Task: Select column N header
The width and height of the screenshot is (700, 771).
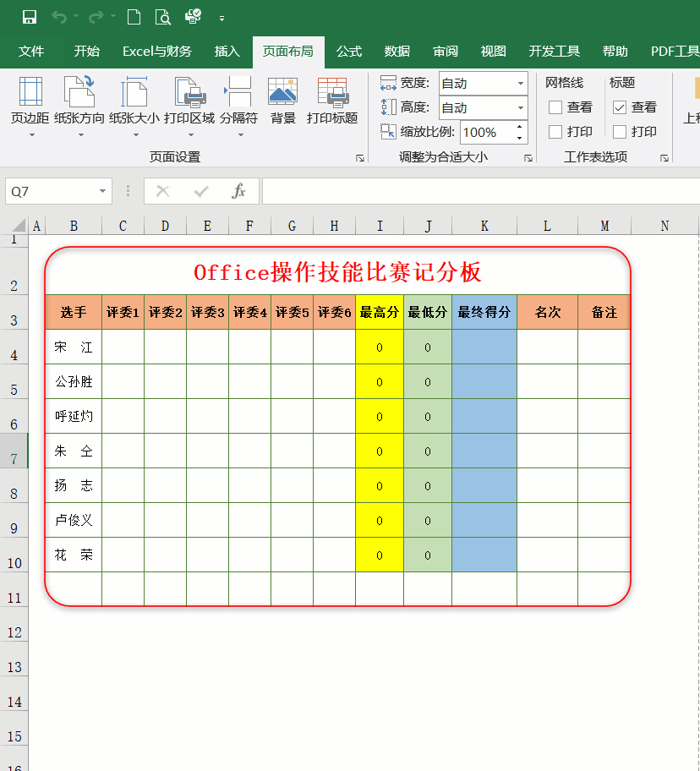Action: point(664,226)
